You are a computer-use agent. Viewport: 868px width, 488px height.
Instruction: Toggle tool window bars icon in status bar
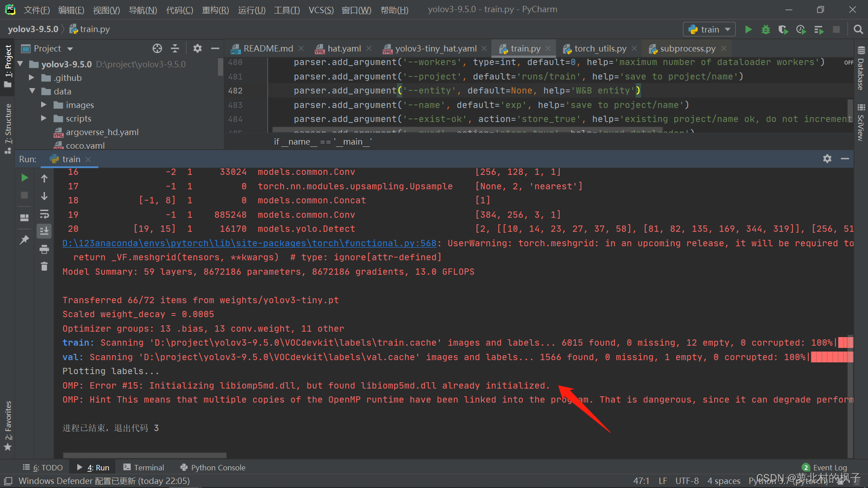(8, 481)
